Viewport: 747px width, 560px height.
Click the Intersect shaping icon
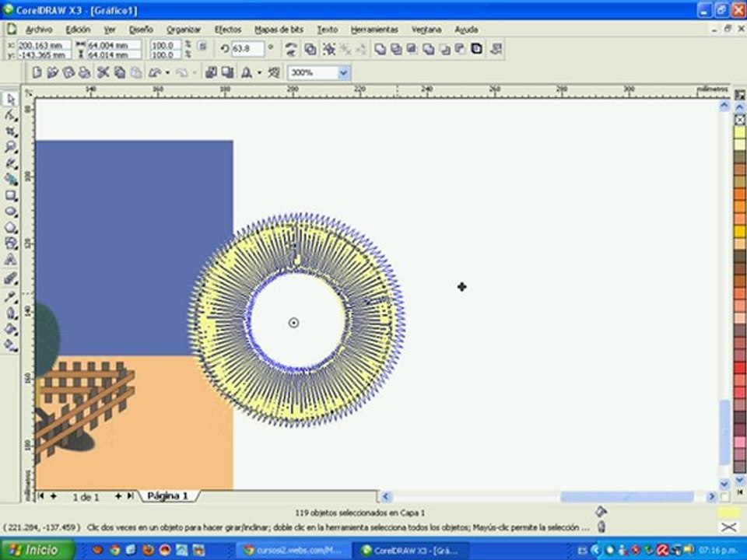pyautogui.click(x=412, y=49)
